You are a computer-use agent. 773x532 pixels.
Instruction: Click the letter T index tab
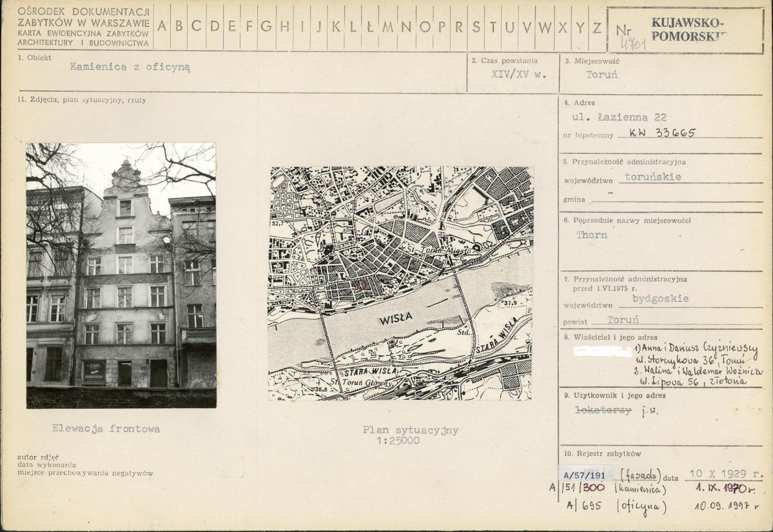click(x=493, y=27)
